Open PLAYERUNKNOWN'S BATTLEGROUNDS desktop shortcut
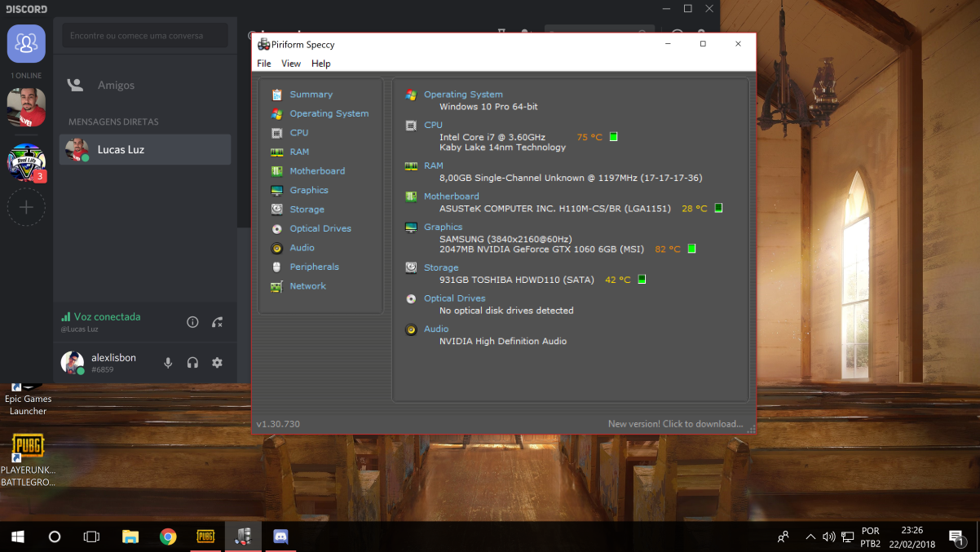The width and height of the screenshot is (980, 552). click(28, 460)
